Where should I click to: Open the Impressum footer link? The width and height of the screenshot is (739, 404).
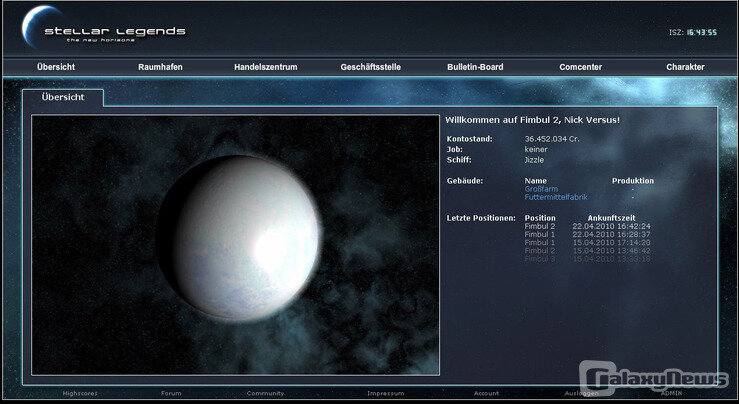(x=386, y=393)
